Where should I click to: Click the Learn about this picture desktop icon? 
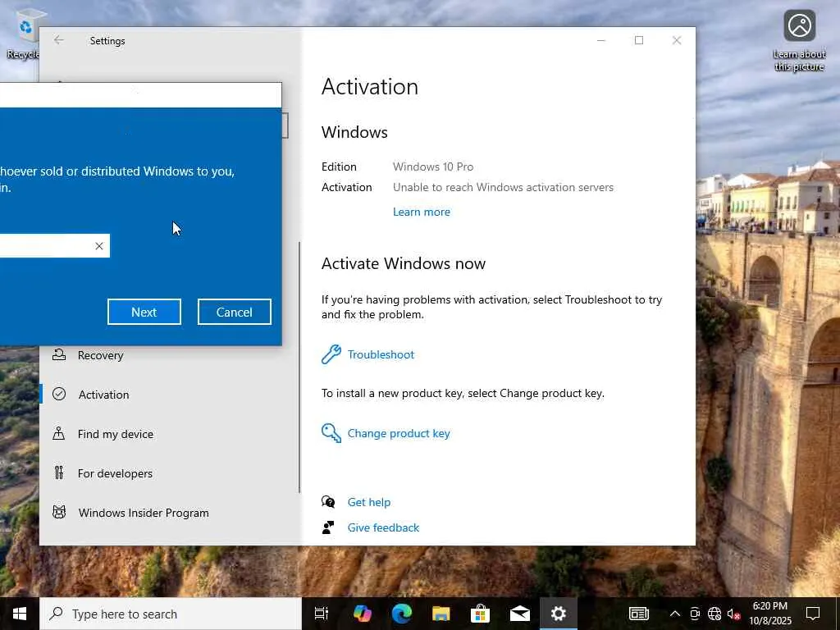click(x=799, y=41)
